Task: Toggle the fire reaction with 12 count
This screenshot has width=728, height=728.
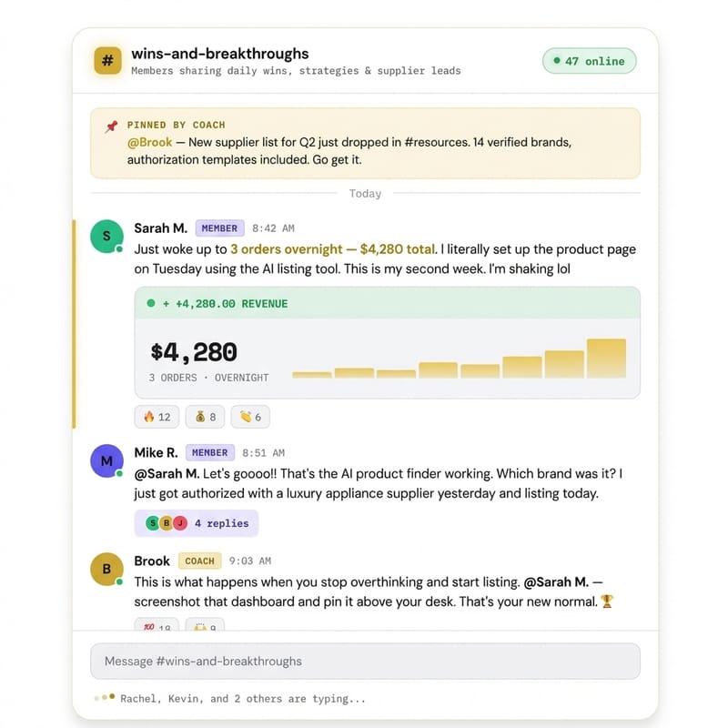Action: pos(157,417)
